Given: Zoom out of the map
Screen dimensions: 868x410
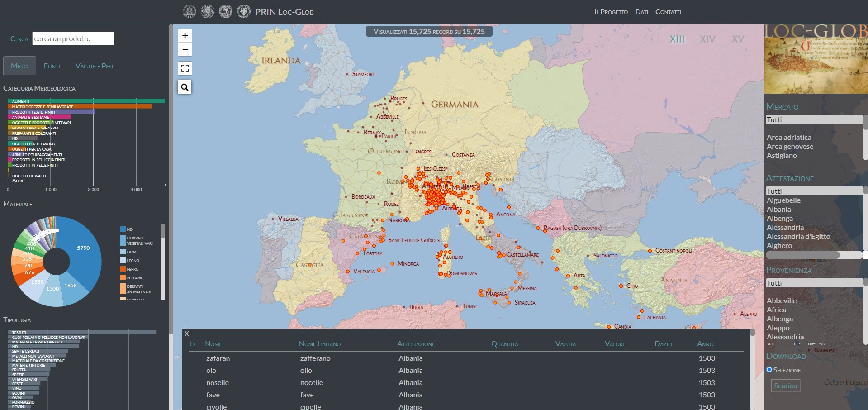Looking at the screenshot, I should tap(185, 49).
